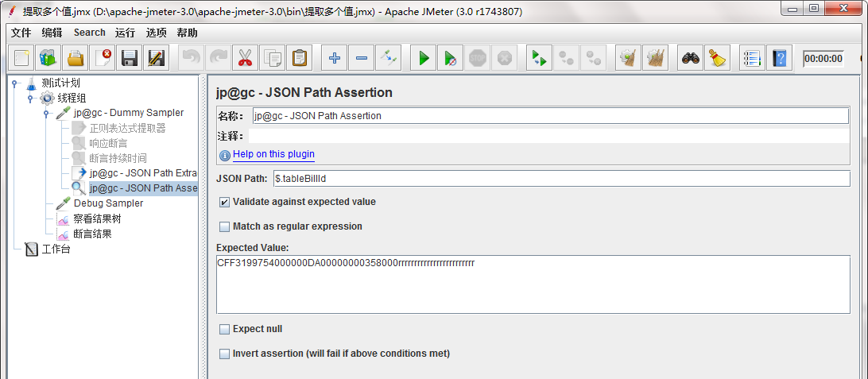Start test with green play icon
This screenshot has width=868, height=379.
pyautogui.click(x=424, y=57)
